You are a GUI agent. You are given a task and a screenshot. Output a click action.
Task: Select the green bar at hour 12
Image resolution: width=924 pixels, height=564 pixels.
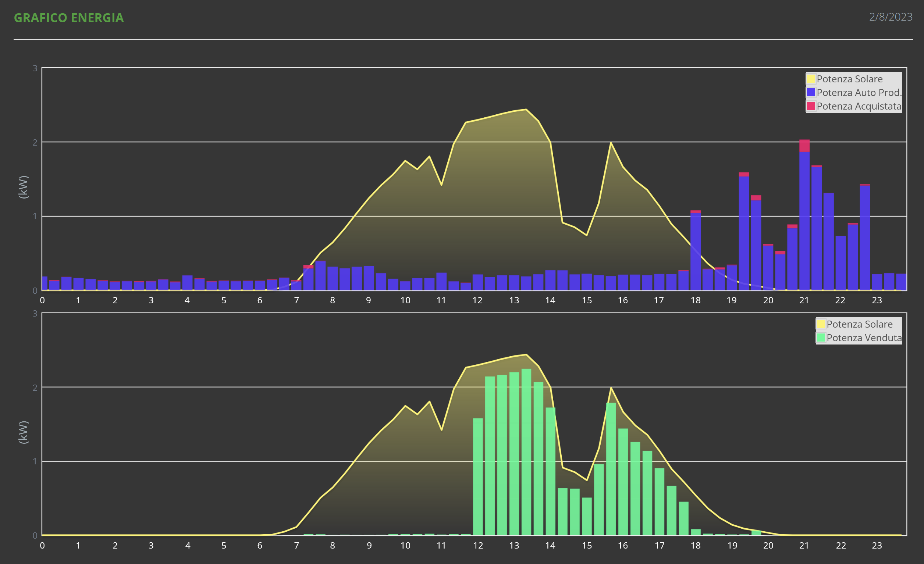coord(478,477)
